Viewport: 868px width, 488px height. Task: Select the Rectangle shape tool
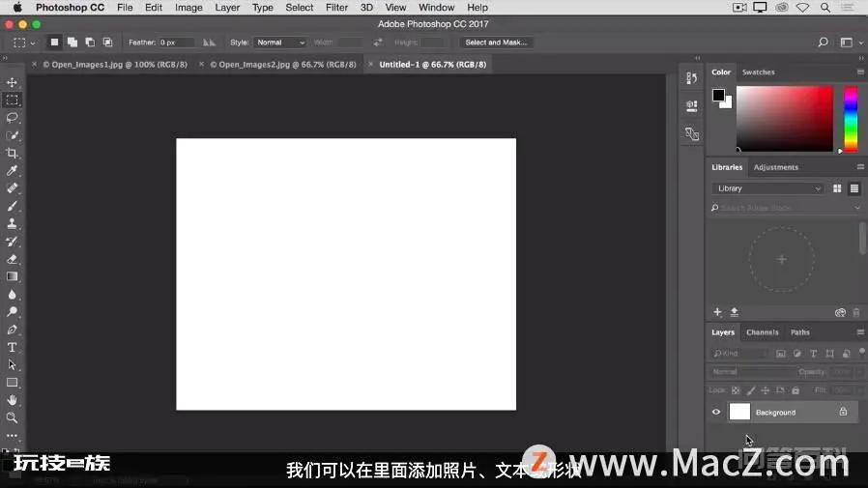[x=12, y=383]
